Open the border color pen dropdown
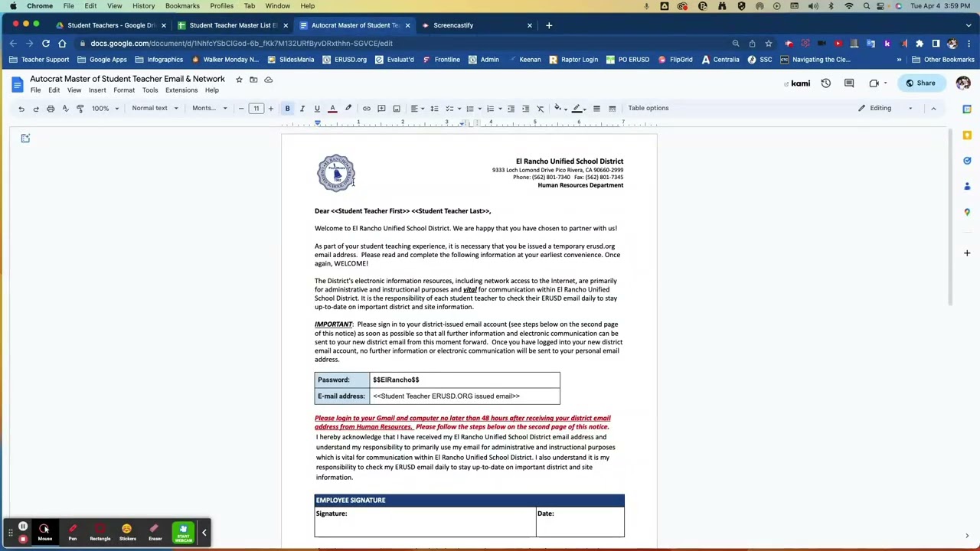 (579, 109)
